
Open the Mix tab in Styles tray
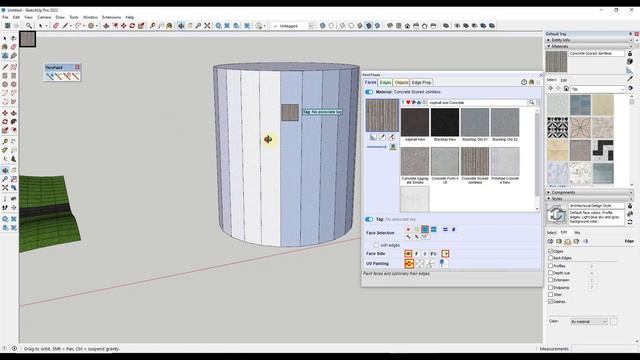577,232
